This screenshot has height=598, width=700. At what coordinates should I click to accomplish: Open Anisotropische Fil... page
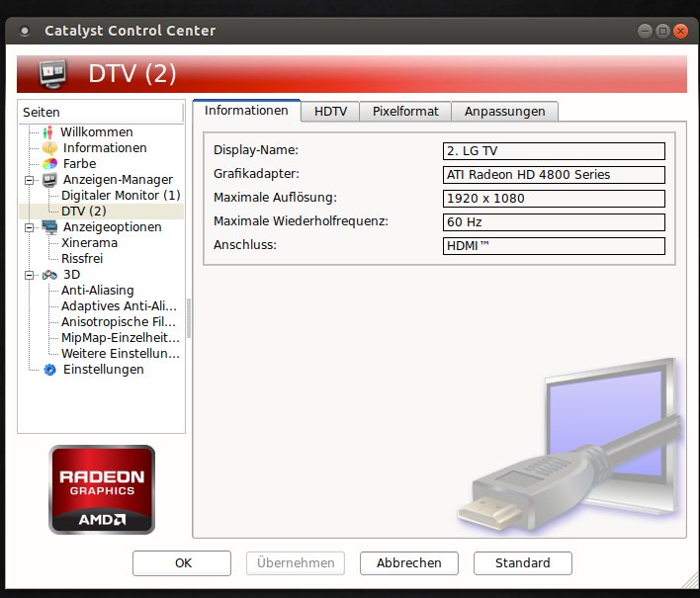(x=119, y=322)
